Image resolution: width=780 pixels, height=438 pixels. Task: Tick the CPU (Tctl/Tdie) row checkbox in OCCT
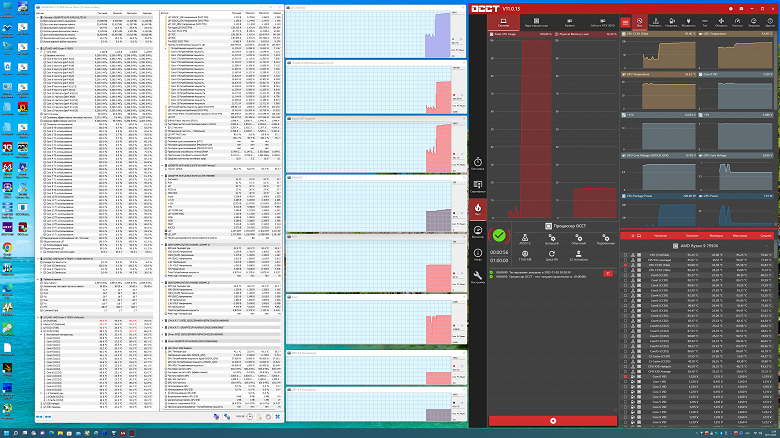coord(625,255)
